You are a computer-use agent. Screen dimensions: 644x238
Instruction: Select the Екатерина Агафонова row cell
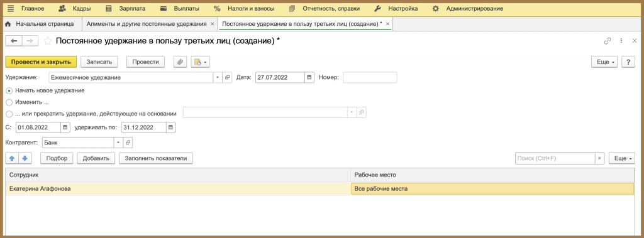tap(178, 189)
